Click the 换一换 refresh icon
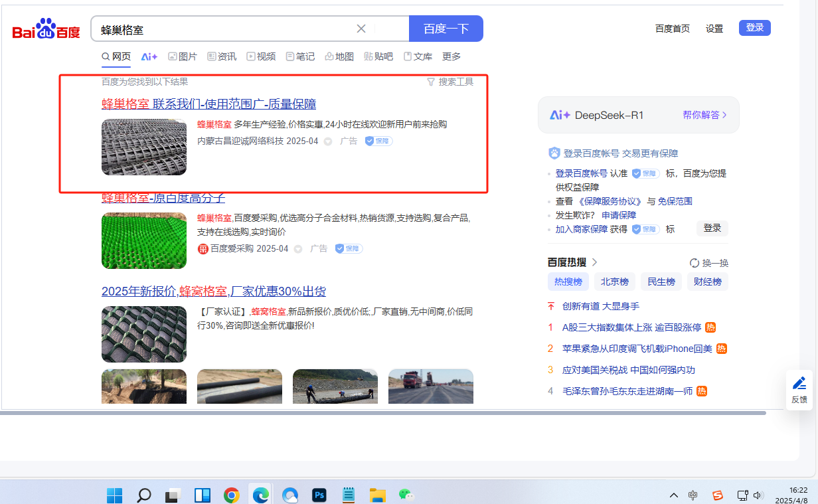 695,263
